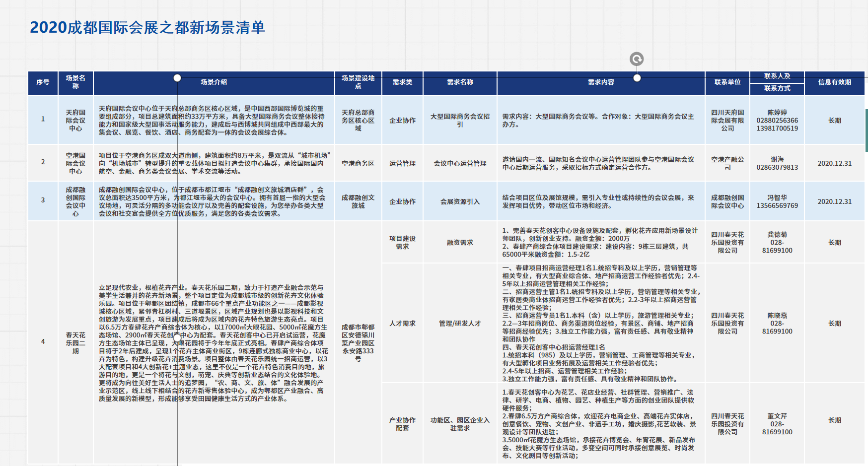868x466 pixels.
Task: Click the 管理/研发人才 demand name cell
Action: click(x=460, y=323)
